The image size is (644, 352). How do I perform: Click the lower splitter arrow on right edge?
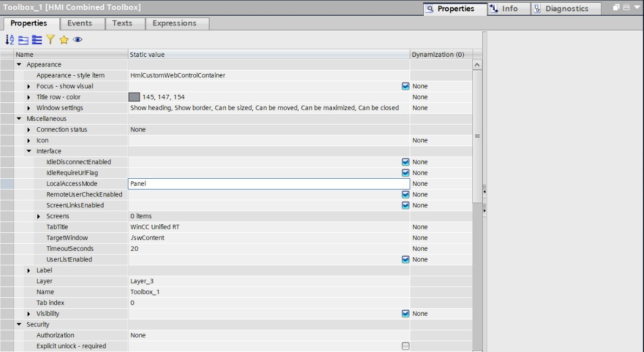point(484,211)
